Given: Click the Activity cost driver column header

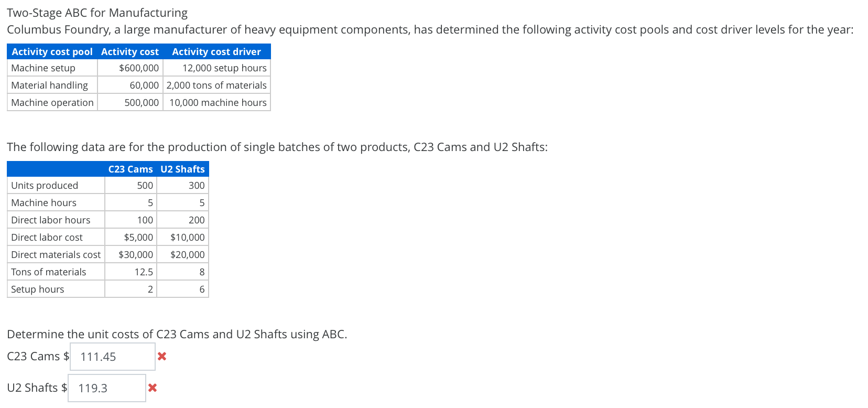Looking at the screenshot, I should tap(216, 51).
